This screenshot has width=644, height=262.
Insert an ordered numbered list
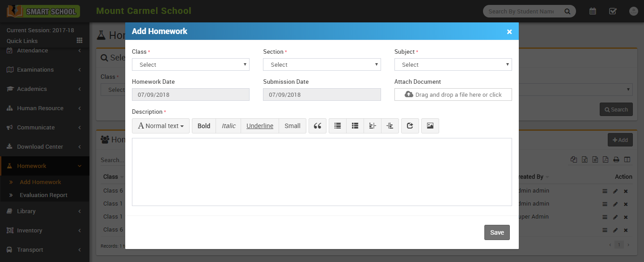pyautogui.click(x=355, y=126)
